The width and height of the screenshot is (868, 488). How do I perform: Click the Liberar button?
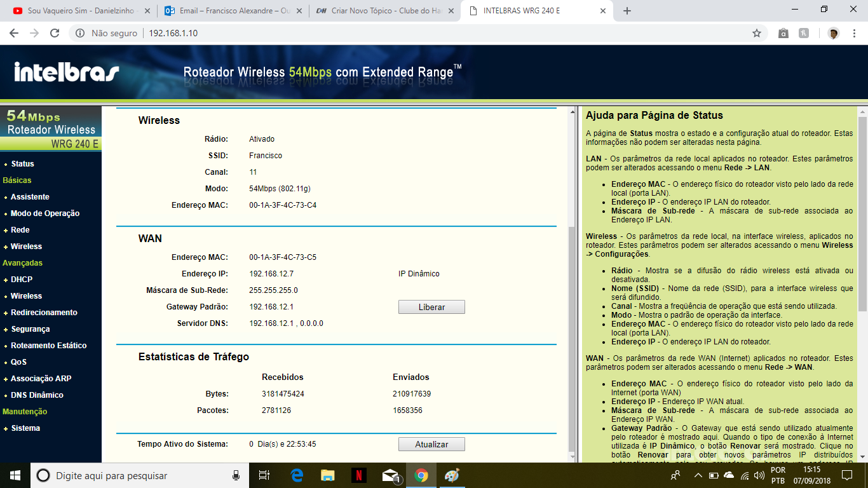431,307
